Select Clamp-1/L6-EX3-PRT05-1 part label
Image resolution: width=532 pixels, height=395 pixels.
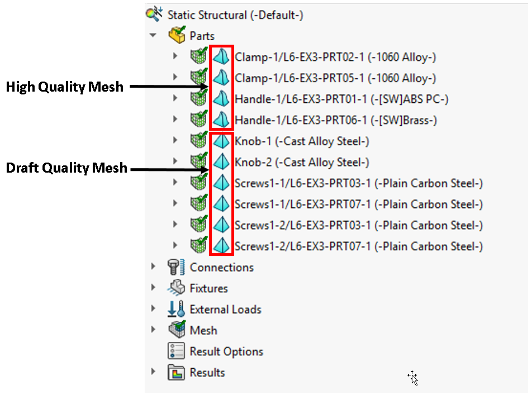coord(335,78)
